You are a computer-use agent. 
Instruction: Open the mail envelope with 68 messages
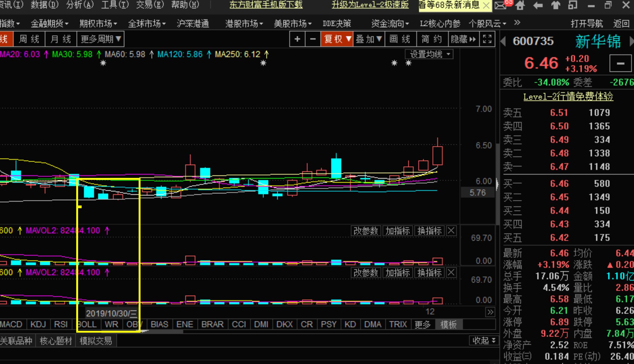[x=501, y=5]
